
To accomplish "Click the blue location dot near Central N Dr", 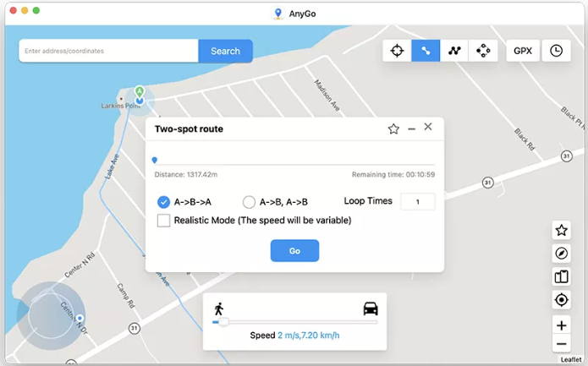I will (80, 318).
